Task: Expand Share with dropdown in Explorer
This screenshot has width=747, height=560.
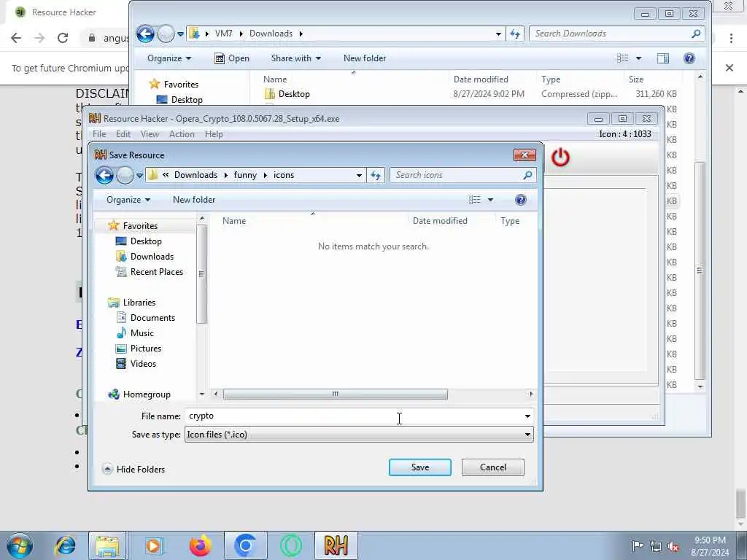Action: click(x=296, y=58)
